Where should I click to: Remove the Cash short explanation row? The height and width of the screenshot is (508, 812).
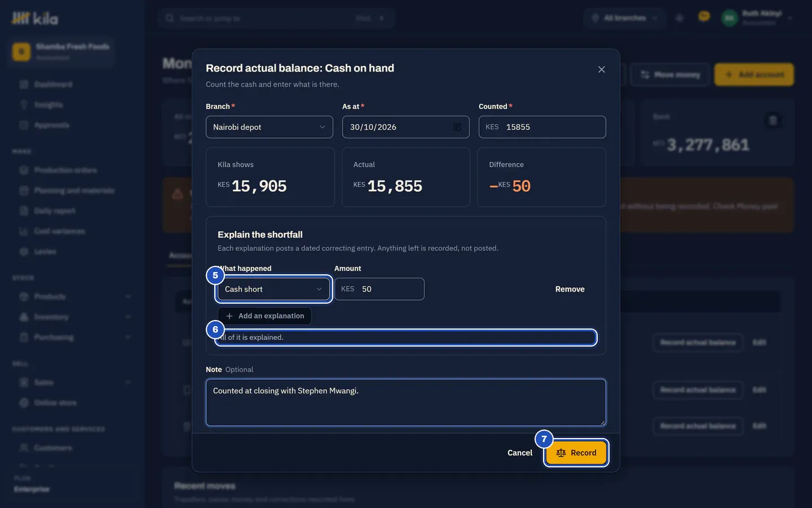(570, 289)
